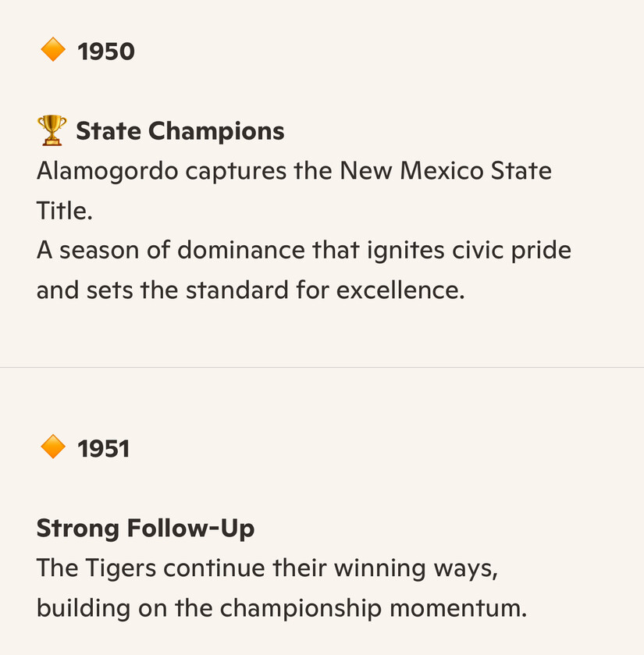The image size is (644, 655).
Task: Click the word momentum.
Action: point(458,608)
